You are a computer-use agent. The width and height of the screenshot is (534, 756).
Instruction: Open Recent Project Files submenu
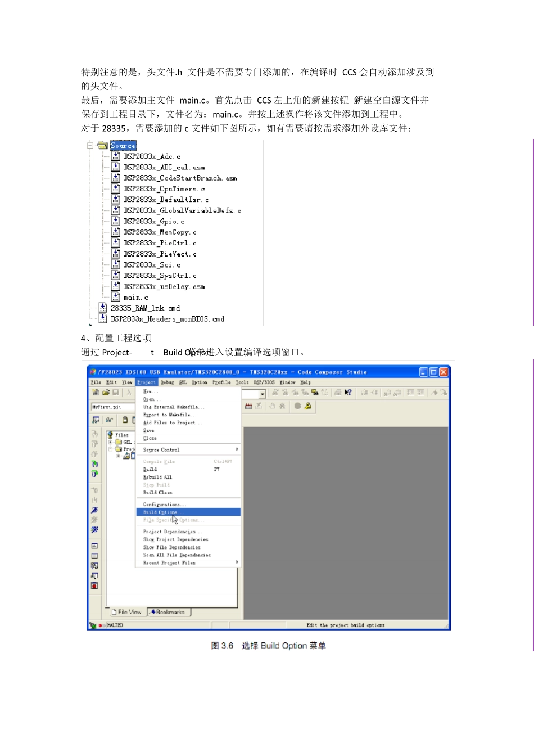point(188,562)
